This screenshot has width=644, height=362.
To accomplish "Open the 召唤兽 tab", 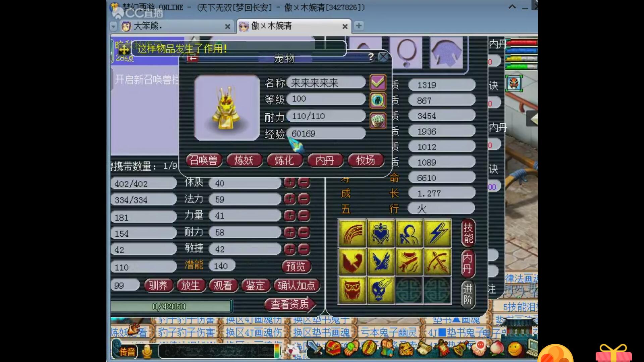I will pos(204,160).
